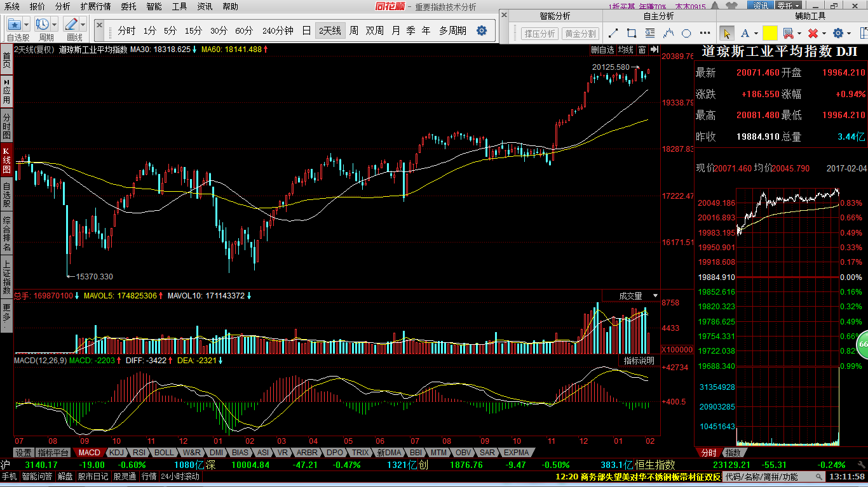Expand the delete drawings dropdown arrow
The image size is (868, 487).
click(824, 33)
